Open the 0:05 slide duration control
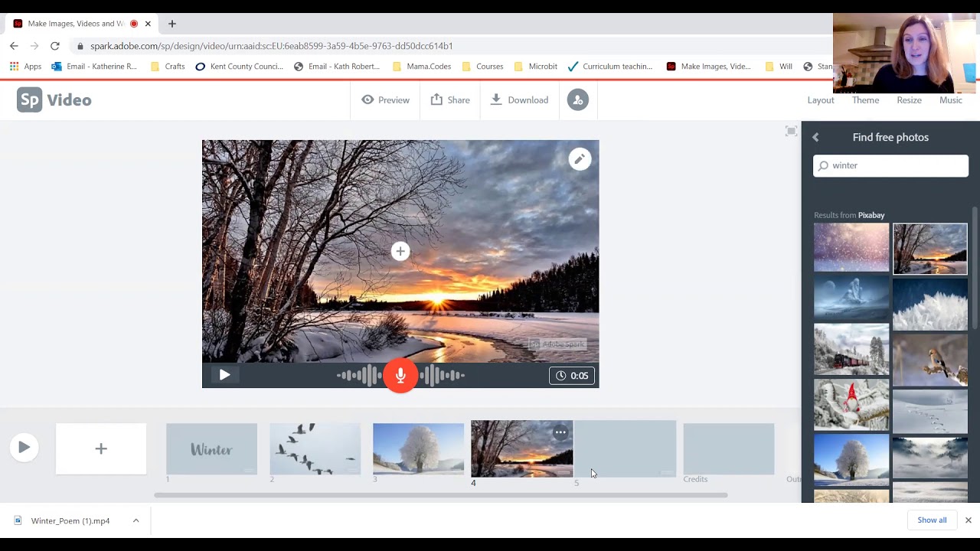Screen dimensions: 980x551 click(x=572, y=376)
